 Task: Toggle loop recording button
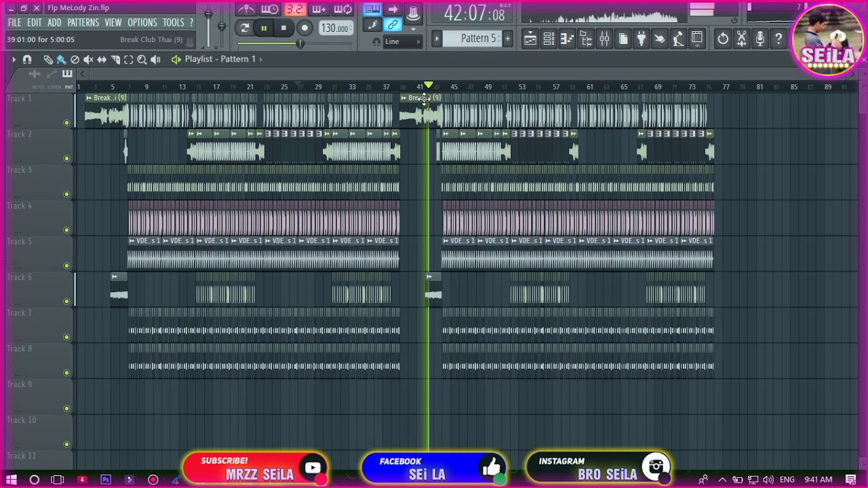(343, 9)
